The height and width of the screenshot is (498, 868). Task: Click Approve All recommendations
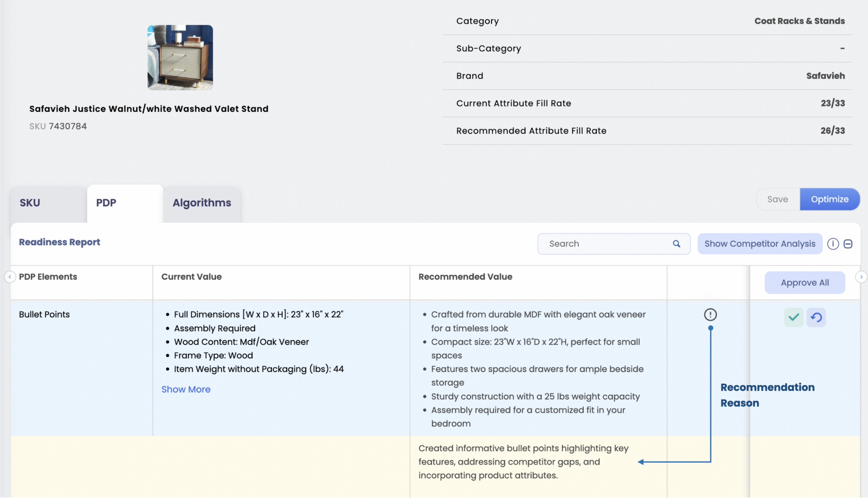804,283
